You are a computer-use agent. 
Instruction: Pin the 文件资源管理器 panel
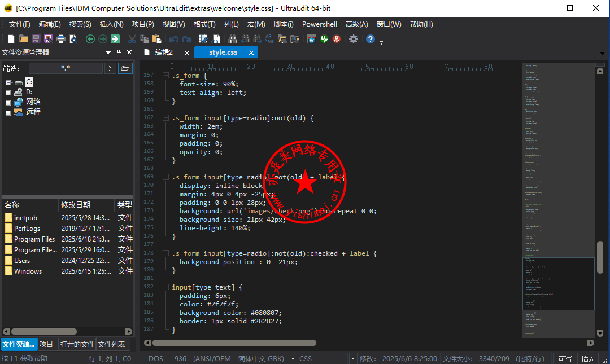coord(119,52)
